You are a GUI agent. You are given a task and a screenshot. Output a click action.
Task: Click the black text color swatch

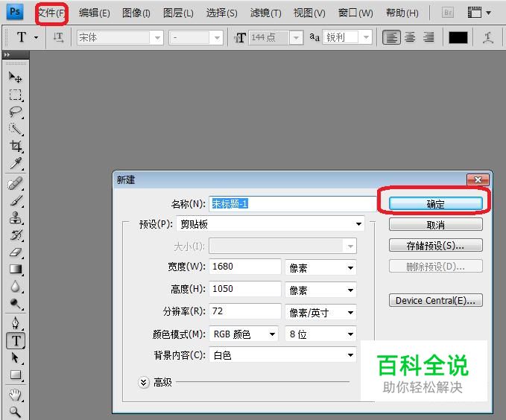tap(458, 38)
